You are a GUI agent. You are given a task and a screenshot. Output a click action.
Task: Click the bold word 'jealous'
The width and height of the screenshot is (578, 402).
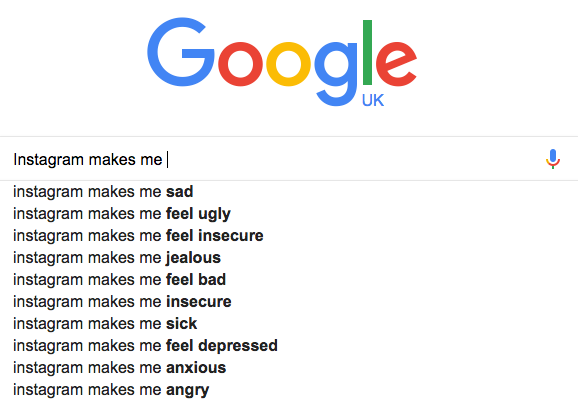tap(193, 258)
